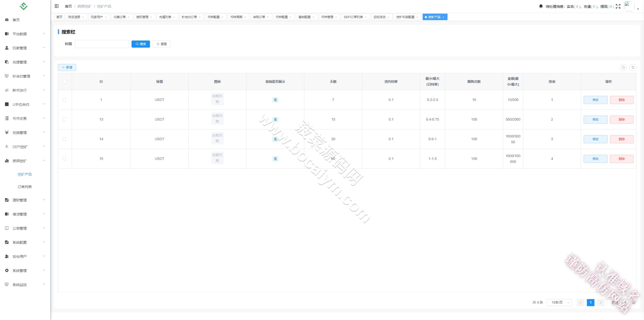Click the 0.4-0.75 daily rate cell
Screen dimensions: 644x320
[x=432, y=119]
